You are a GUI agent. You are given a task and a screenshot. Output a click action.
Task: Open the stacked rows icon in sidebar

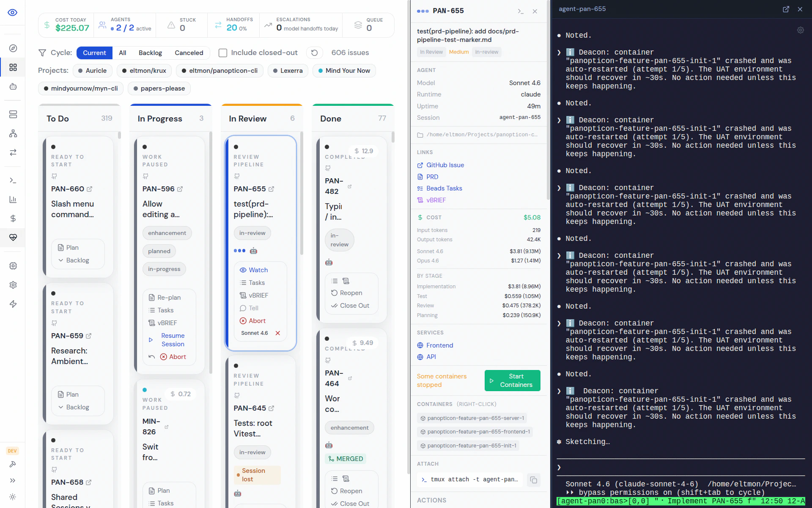[x=13, y=114]
